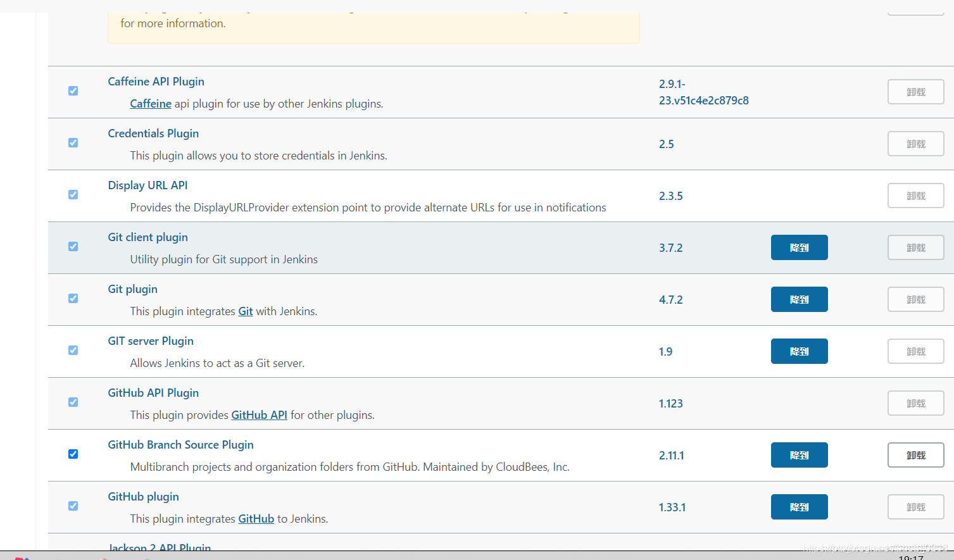This screenshot has height=560, width=954.
Task: Downgrade the GitHub Branch Source Plugin
Action: tap(800, 455)
